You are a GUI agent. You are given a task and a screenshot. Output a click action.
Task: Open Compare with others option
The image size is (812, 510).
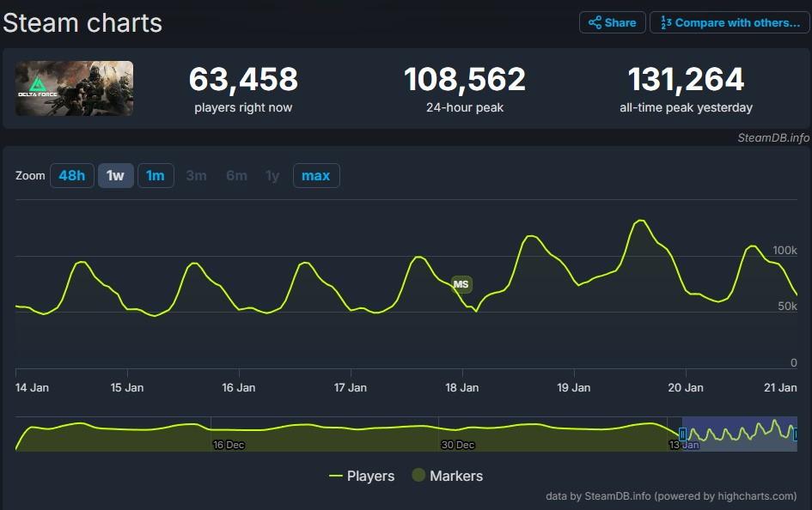tap(730, 23)
